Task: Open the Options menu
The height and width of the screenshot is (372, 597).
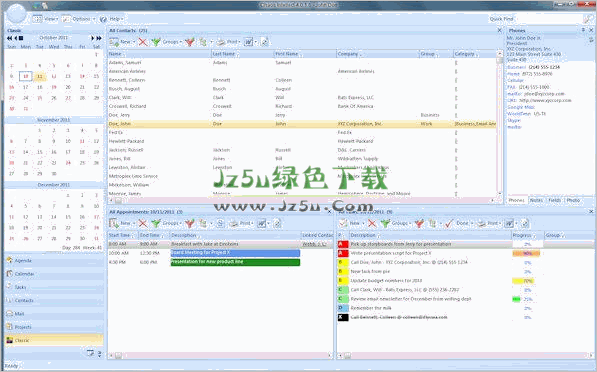Action: point(78,19)
